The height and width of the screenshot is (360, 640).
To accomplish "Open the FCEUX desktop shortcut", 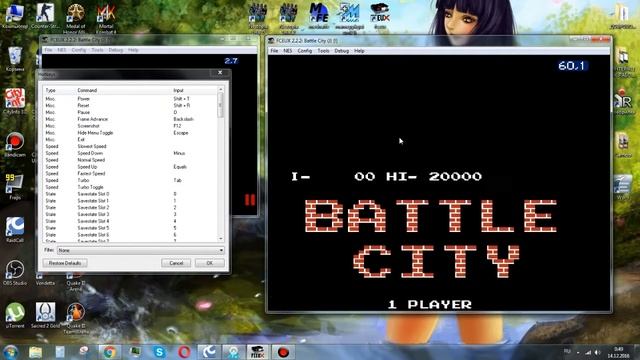I will pyautogui.click(x=380, y=16).
